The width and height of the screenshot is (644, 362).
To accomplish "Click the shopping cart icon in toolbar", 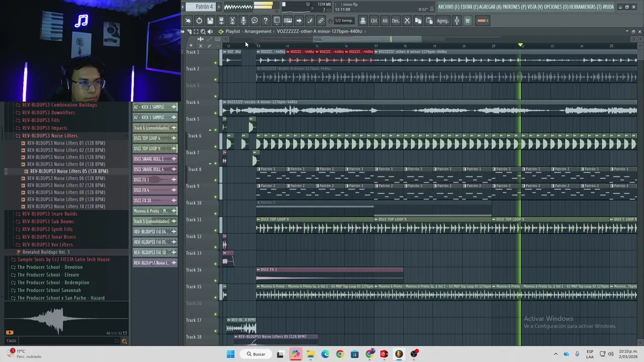I will click(x=467, y=21).
